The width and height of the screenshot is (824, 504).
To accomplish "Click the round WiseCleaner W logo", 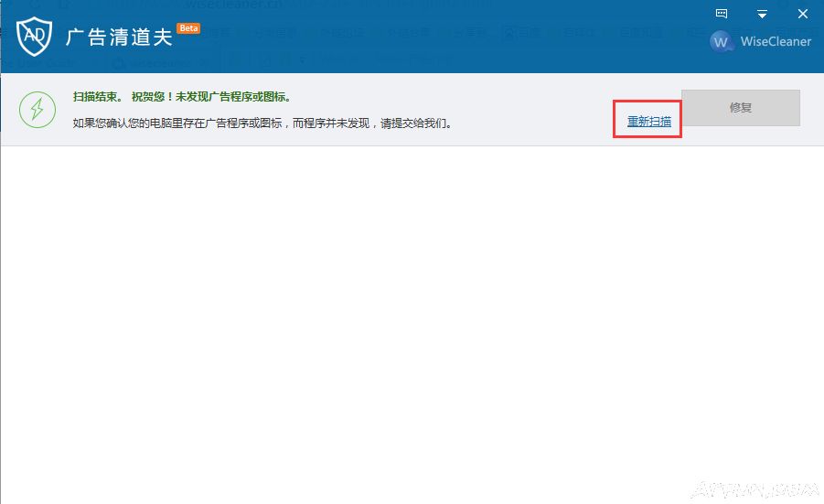I will 722,42.
